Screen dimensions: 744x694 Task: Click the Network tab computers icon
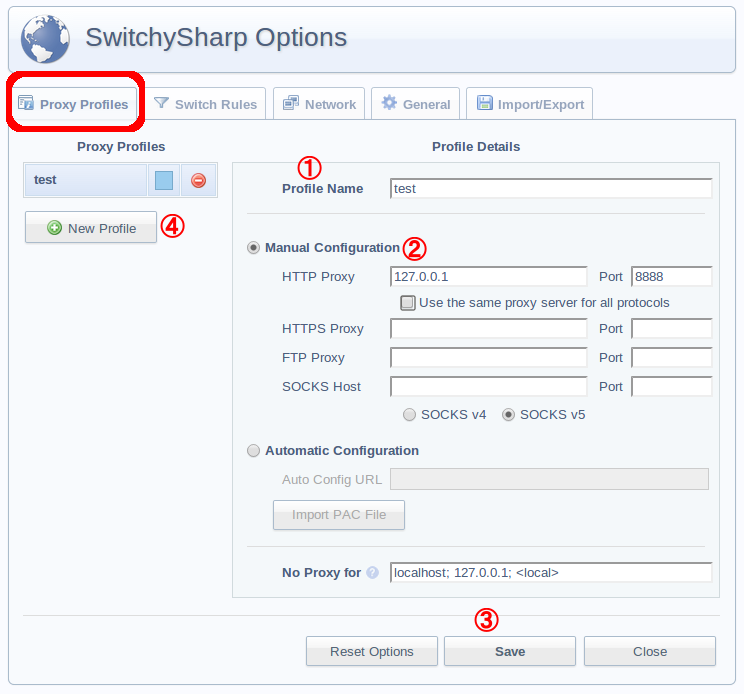pos(291,102)
